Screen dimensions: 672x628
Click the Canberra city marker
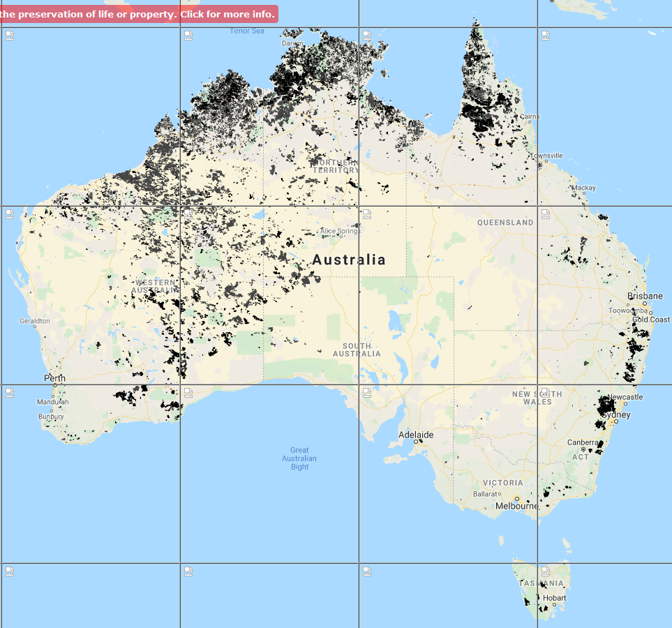(x=601, y=442)
